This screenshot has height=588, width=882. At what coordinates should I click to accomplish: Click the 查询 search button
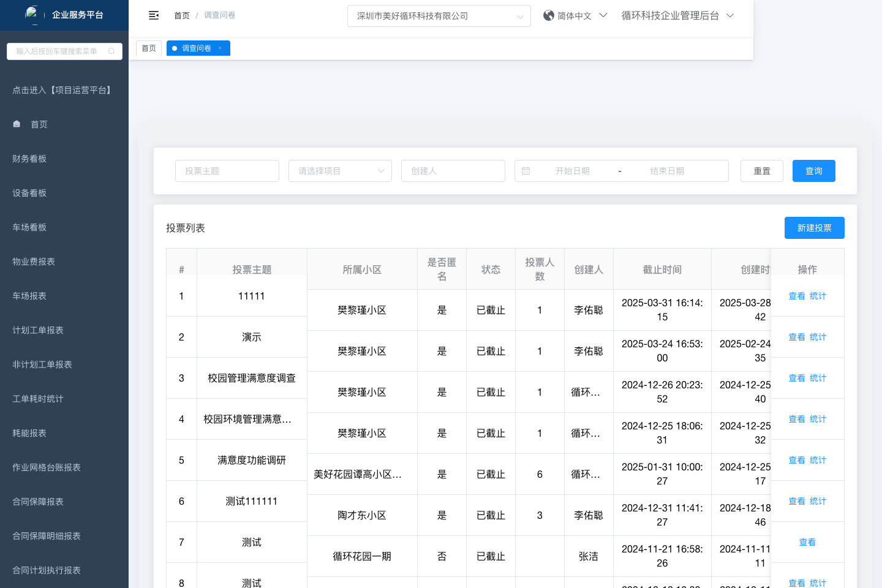(813, 171)
